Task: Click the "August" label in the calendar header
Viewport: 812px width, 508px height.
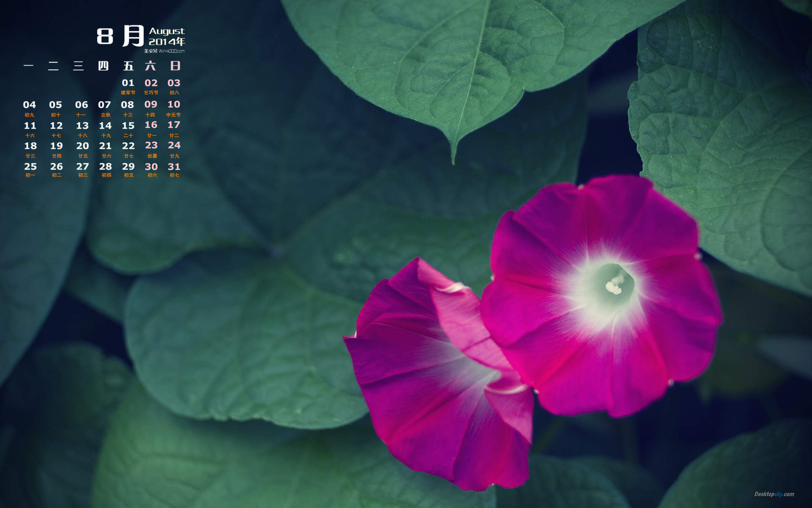Action: pos(167,31)
